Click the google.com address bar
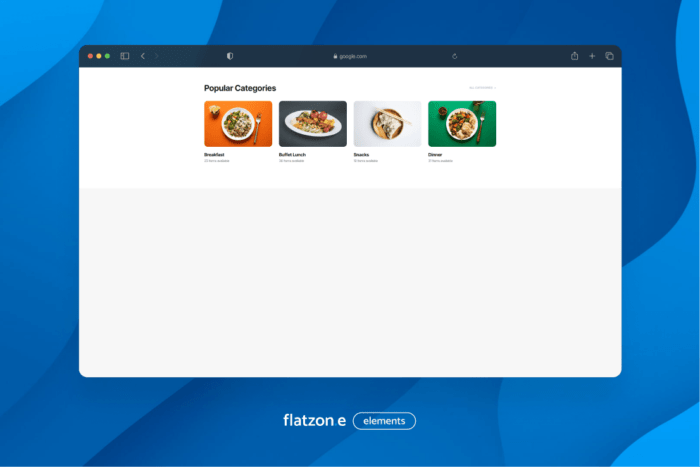The height and width of the screenshot is (467, 700). pyautogui.click(x=350, y=56)
